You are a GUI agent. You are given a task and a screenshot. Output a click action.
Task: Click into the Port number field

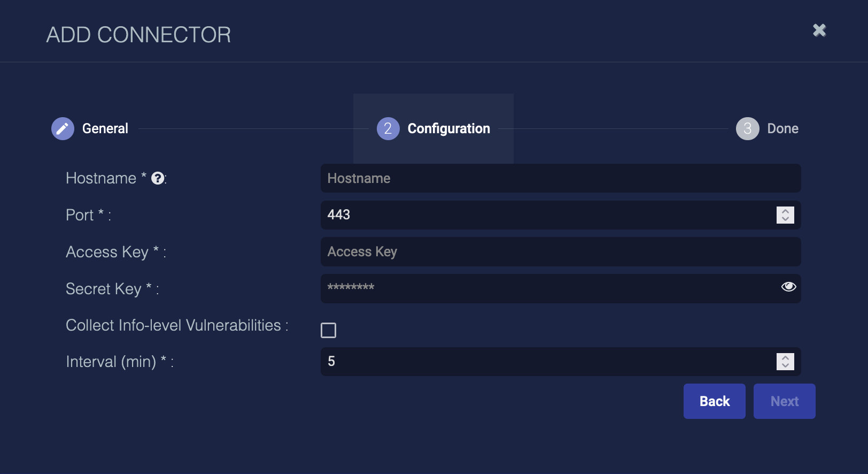[x=545, y=215]
